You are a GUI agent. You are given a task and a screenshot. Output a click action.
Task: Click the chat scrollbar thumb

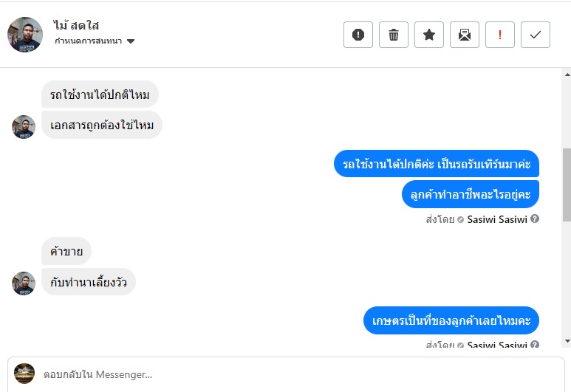pos(567,185)
